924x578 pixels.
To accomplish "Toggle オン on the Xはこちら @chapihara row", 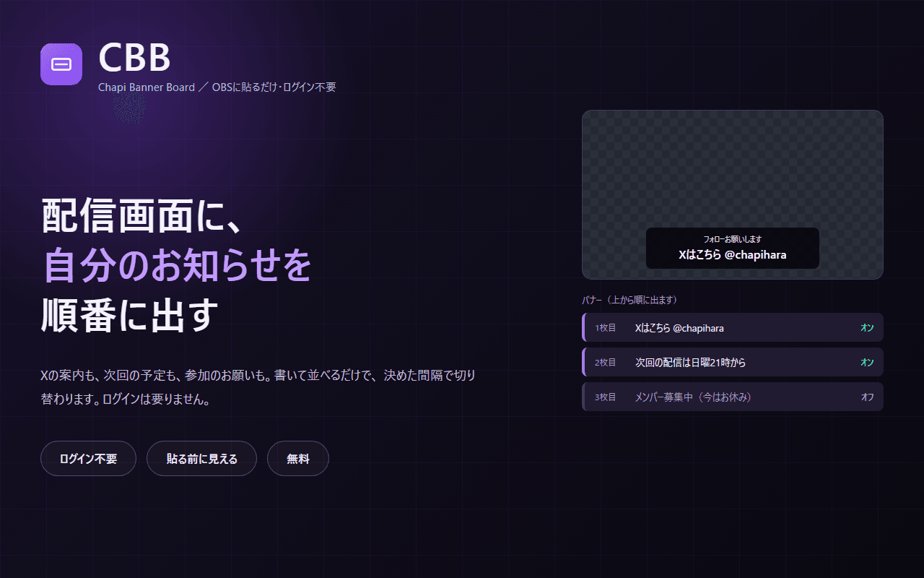I will 867,328.
